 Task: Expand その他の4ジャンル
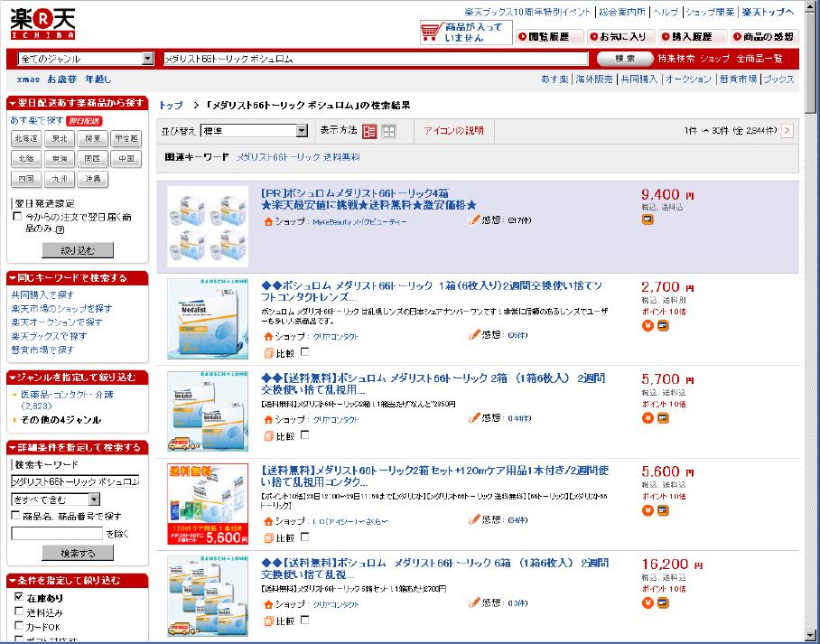tap(61, 420)
